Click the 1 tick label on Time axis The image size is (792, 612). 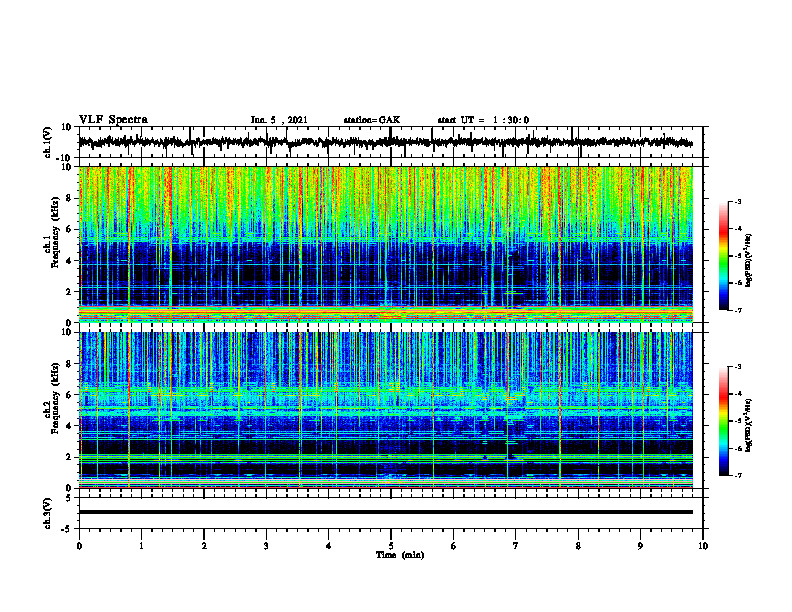coord(141,546)
